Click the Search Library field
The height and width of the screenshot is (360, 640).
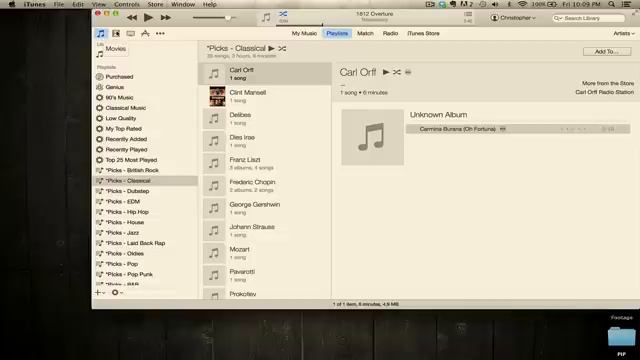[x=589, y=18]
